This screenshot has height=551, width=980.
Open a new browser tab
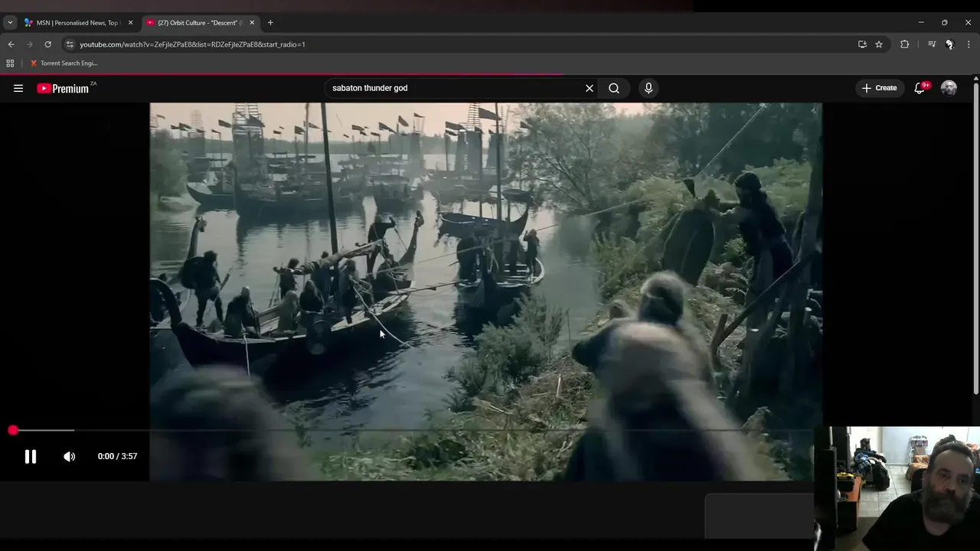point(270,23)
